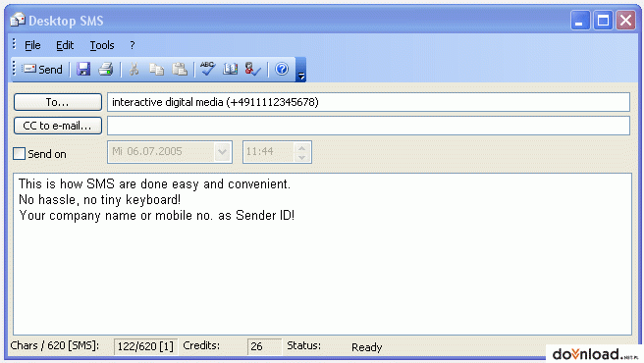Open the File menu
644x363 pixels.
click(32, 45)
